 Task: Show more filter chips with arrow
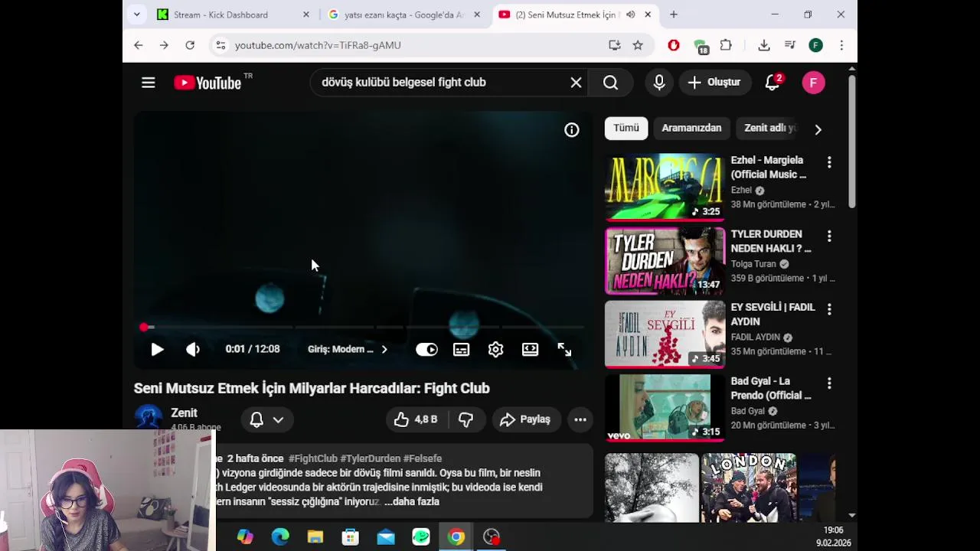818,129
